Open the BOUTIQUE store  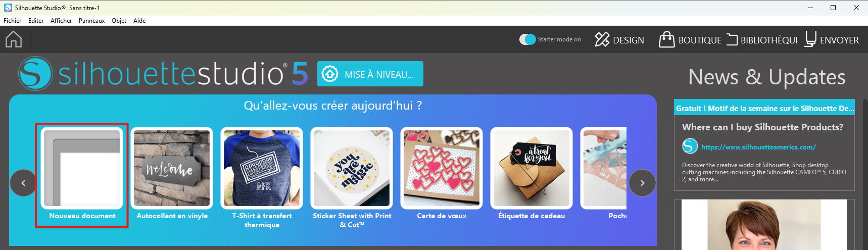pyautogui.click(x=690, y=40)
